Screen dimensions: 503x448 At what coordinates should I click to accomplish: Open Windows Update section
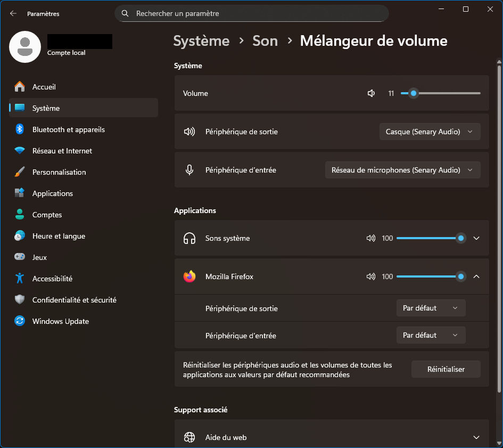click(60, 321)
